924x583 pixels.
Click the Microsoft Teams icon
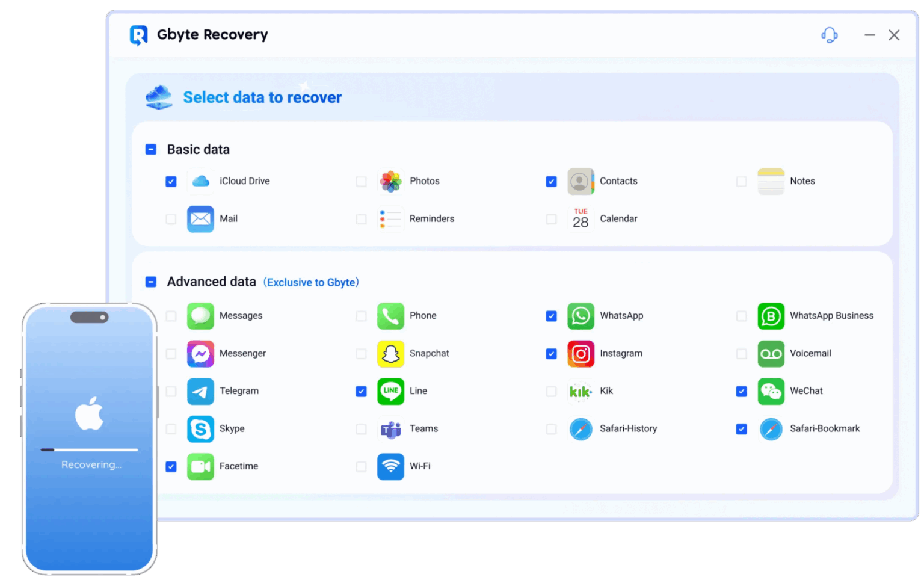[390, 429]
